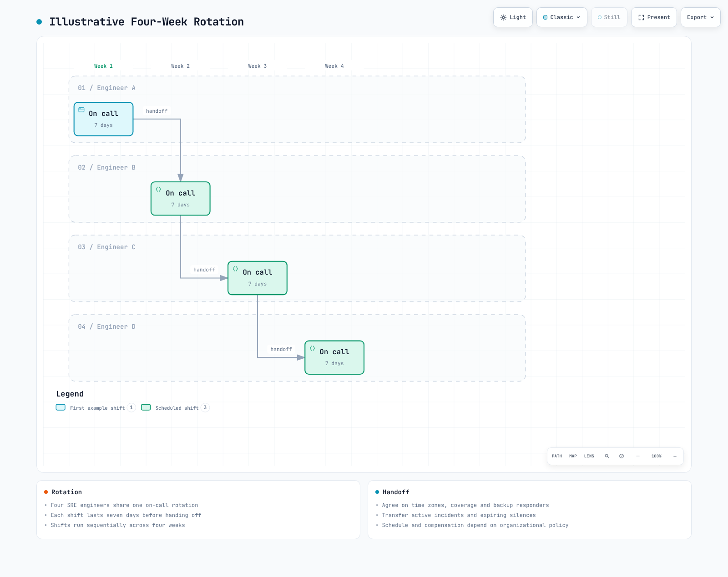Click the '02 / Engineer B' lane header
Image resolution: width=728 pixels, height=577 pixels.
[x=106, y=167]
